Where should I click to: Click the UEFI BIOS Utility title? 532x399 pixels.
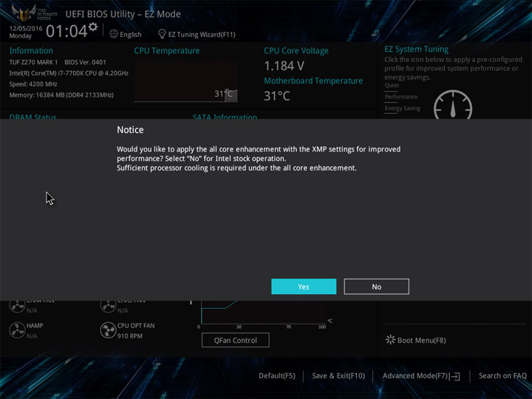tap(123, 14)
